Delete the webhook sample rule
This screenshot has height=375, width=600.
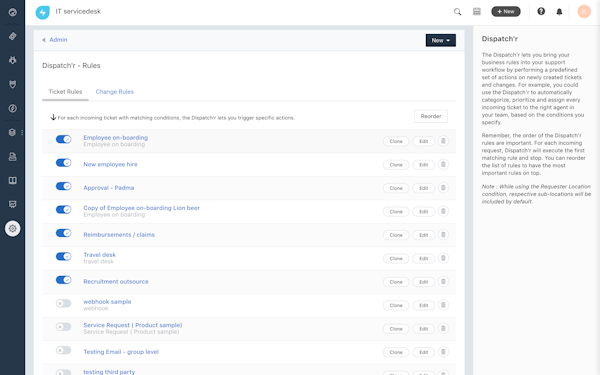tap(443, 305)
